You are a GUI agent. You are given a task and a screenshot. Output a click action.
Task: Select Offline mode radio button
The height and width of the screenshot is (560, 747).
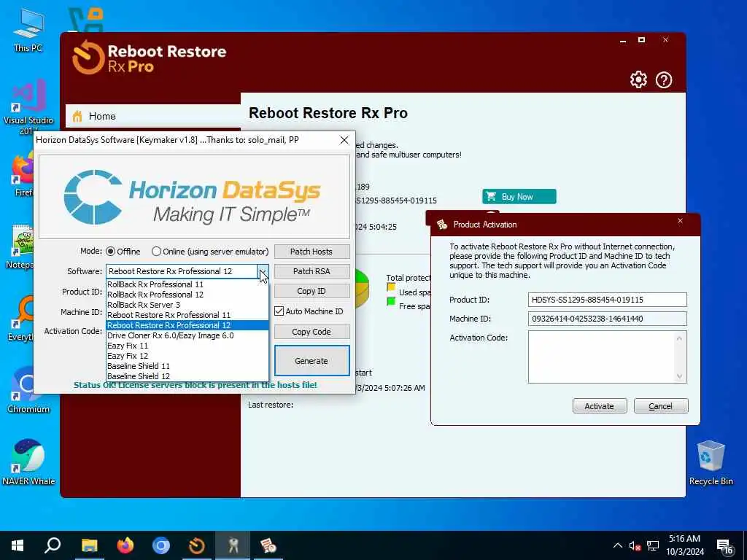(x=111, y=251)
